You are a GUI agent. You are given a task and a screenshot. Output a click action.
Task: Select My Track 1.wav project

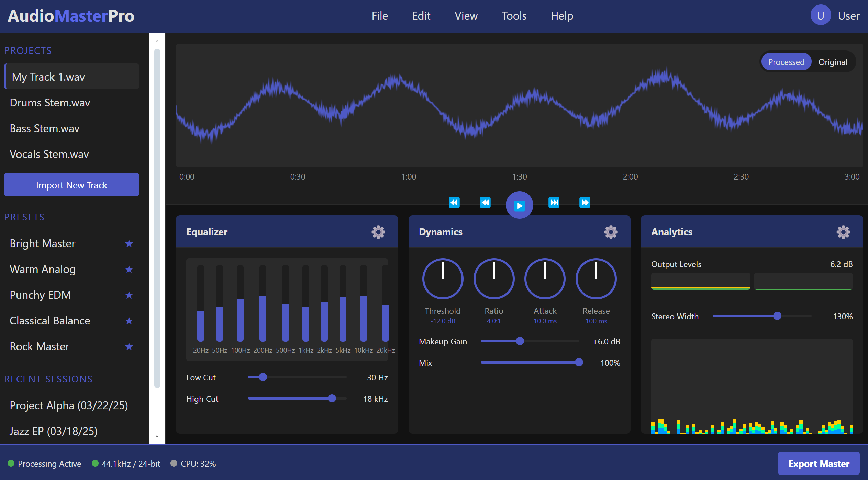point(71,76)
